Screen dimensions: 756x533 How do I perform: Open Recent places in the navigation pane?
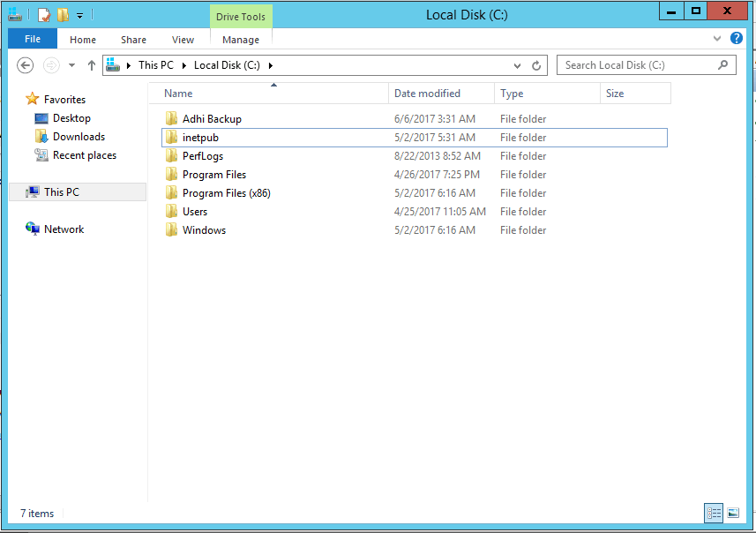[x=85, y=155]
